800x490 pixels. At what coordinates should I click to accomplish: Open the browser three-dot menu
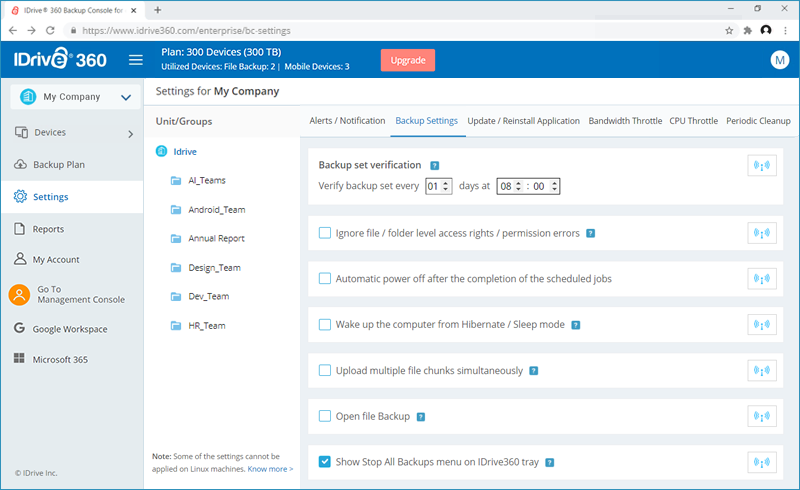pyautogui.click(x=785, y=31)
